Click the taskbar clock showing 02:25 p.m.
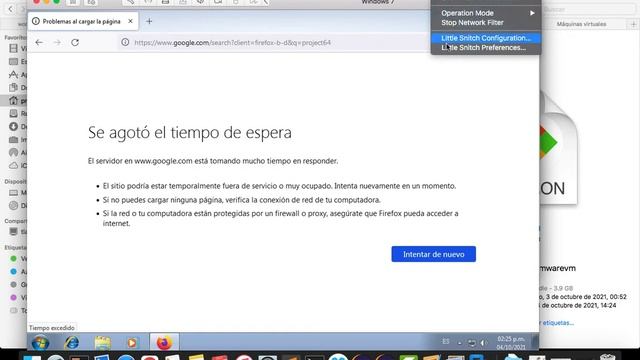This screenshot has height=360, width=640. pyautogui.click(x=511, y=343)
